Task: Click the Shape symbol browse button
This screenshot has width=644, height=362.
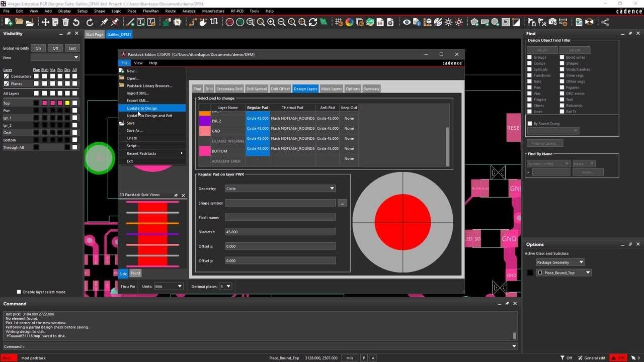Action: coord(343,203)
